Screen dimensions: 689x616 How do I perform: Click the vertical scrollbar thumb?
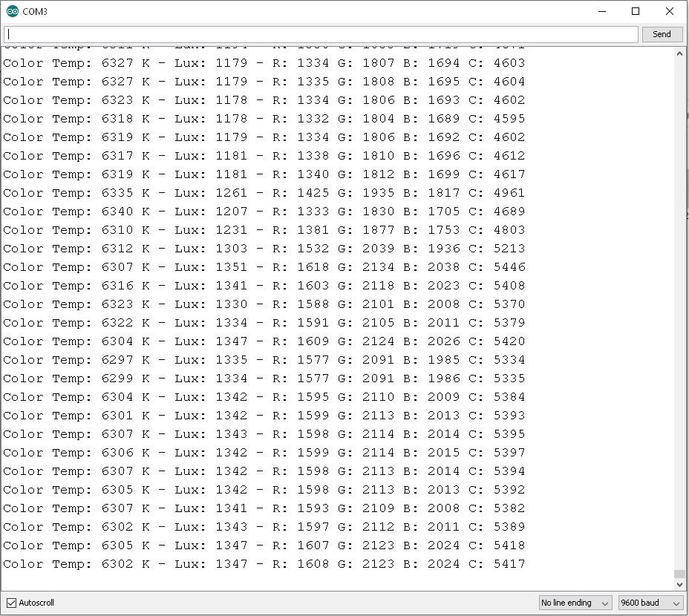[x=679, y=574]
